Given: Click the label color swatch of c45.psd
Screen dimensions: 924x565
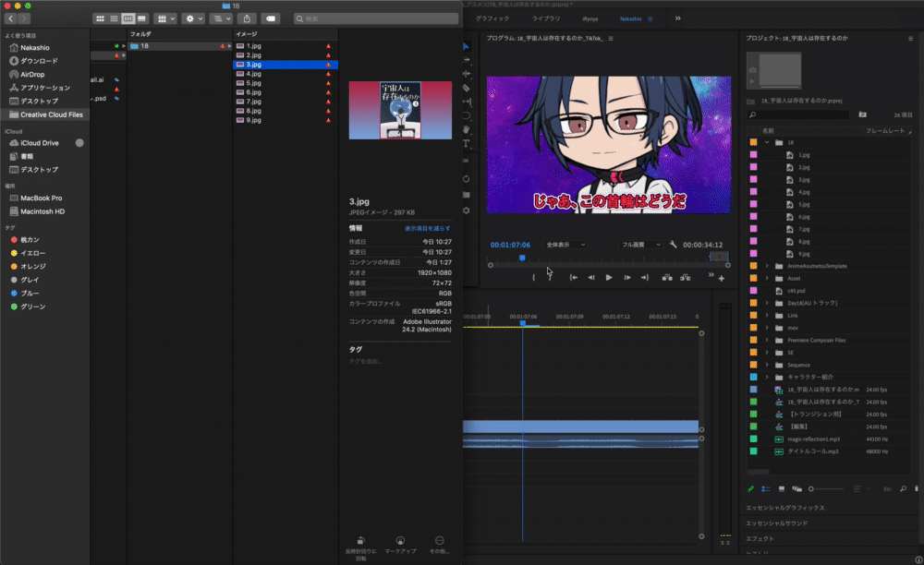Looking at the screenshot, I should (753, 291).
